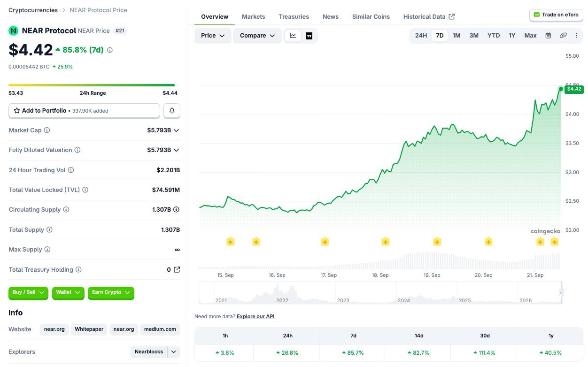This screenshot has height=367, width=588.
Task: Expand the Explorers chevron dropdown
Action: click(174, 352)
